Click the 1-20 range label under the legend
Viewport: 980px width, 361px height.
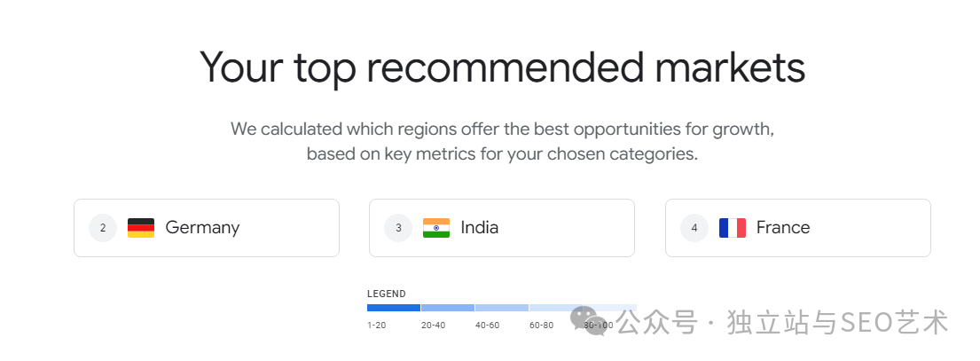[x=377, y=326]
